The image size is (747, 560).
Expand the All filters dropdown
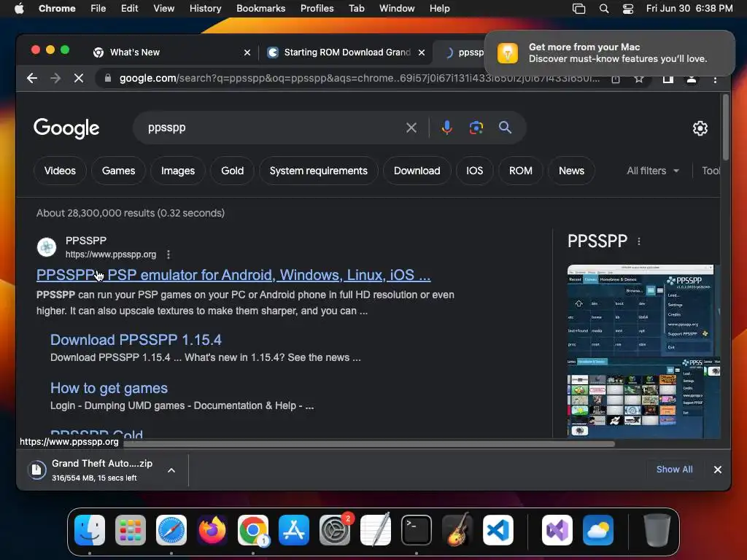point(653,171)
